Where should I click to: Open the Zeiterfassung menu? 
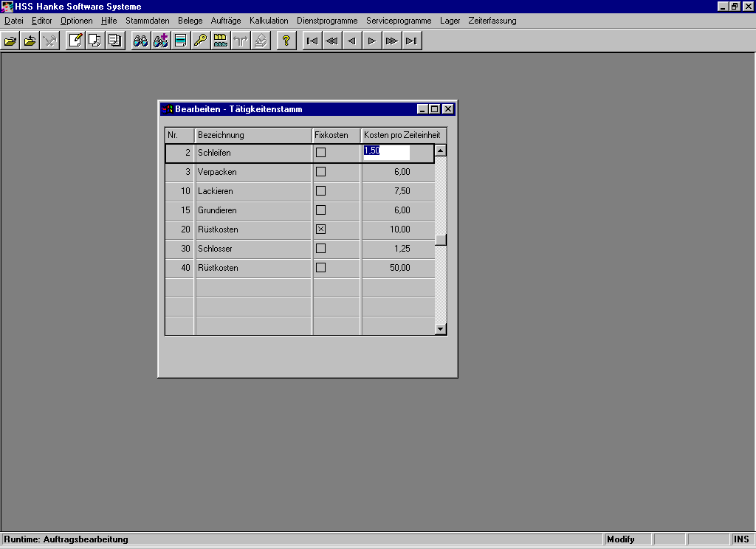coord(492,21)
